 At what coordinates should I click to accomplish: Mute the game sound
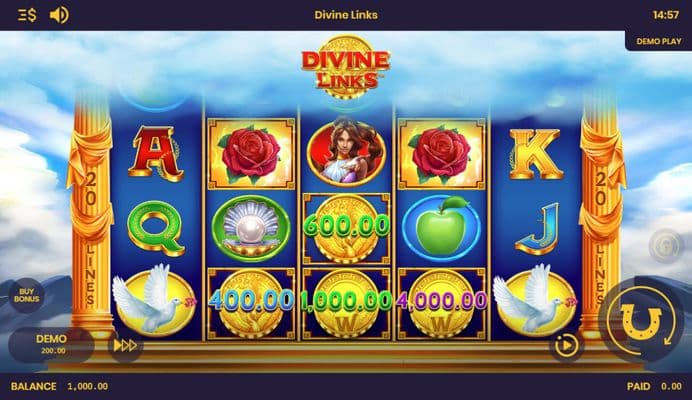(x=59, y=15)
